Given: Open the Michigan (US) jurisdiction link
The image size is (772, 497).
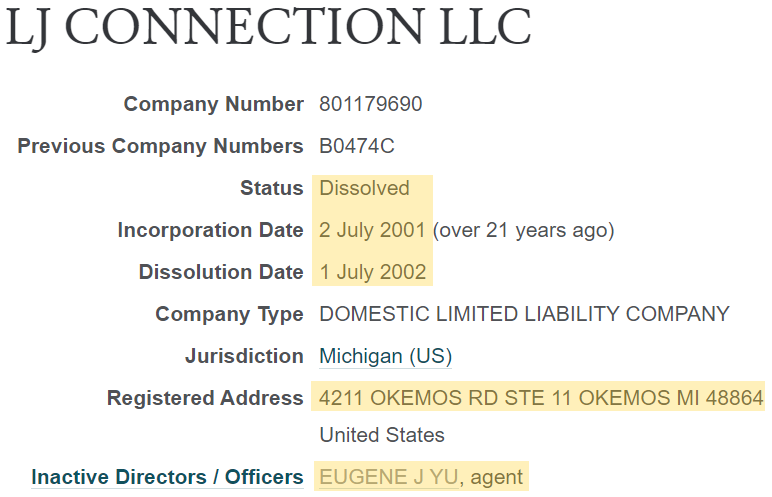Looking at the screenshot, I should coord(386,356).
